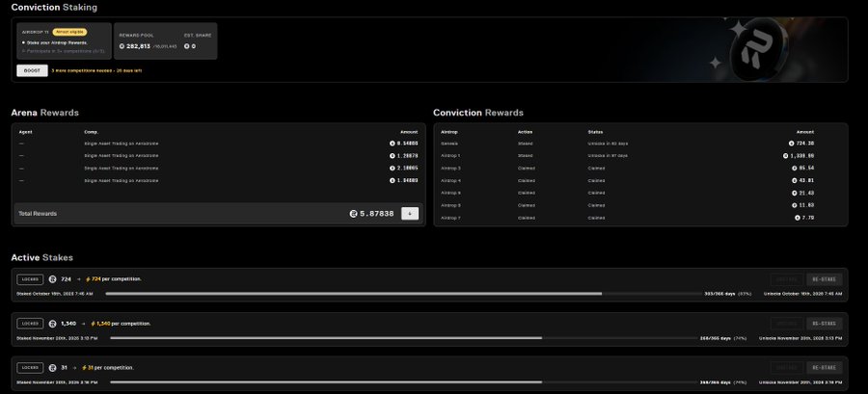Click the 'Staked October 18th' date on the 724 stake
Viewport: 868px width, 394px height.
point(55,294)
